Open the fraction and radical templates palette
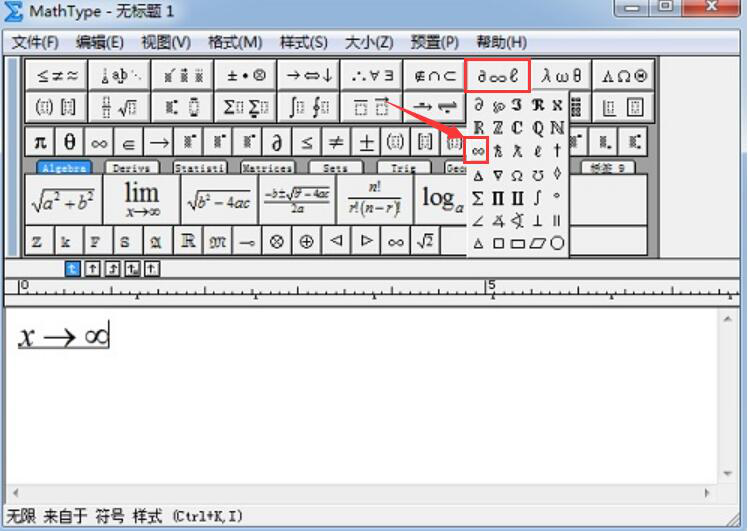 coord(119,107)
